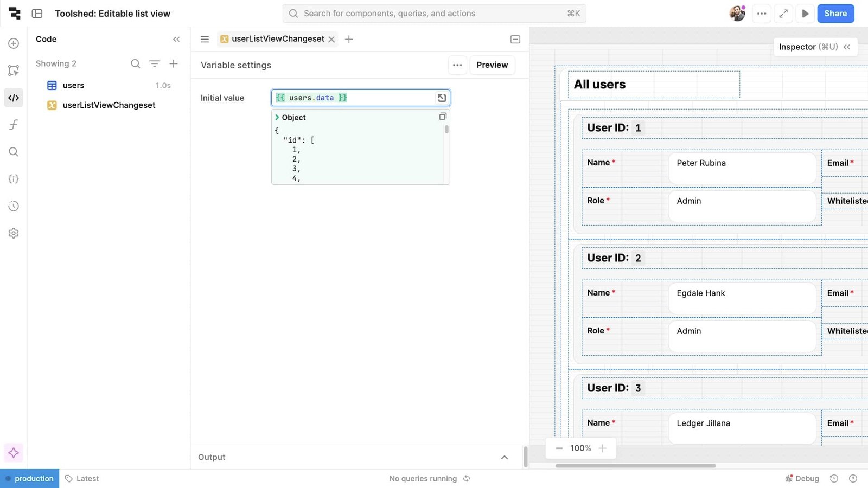This screenshot has width=868, height=488.
Task: Select the Code panel icon in left rail
Action: (14, 98)
